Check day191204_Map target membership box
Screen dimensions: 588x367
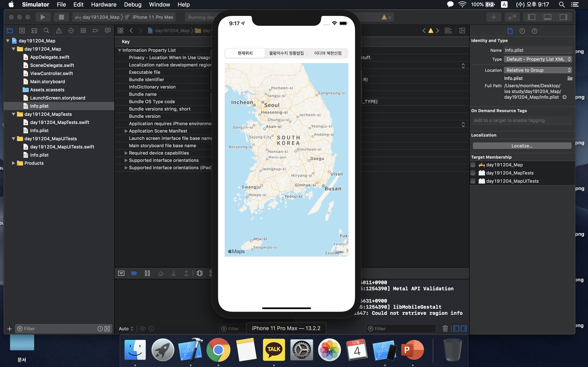[473, 165]
